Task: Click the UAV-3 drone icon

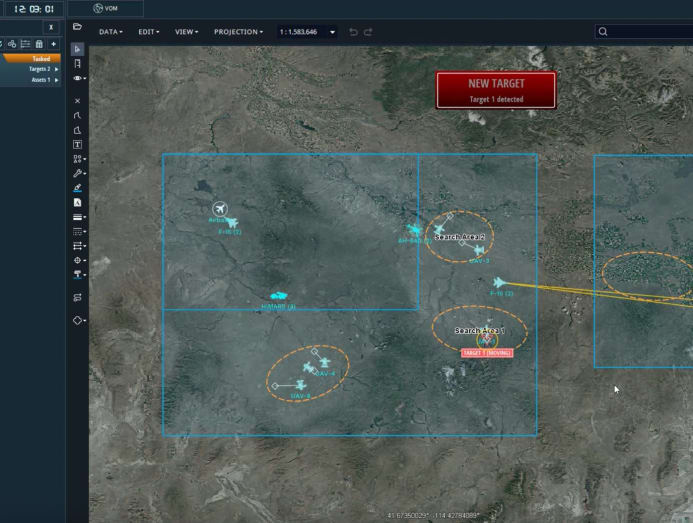Action: click(478, 251)
